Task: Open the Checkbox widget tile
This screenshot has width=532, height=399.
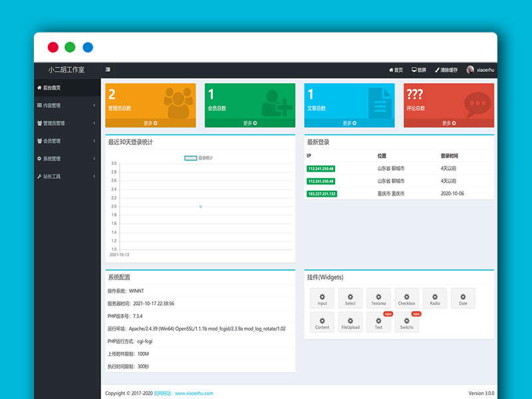Action: click(x=406, y=298)
